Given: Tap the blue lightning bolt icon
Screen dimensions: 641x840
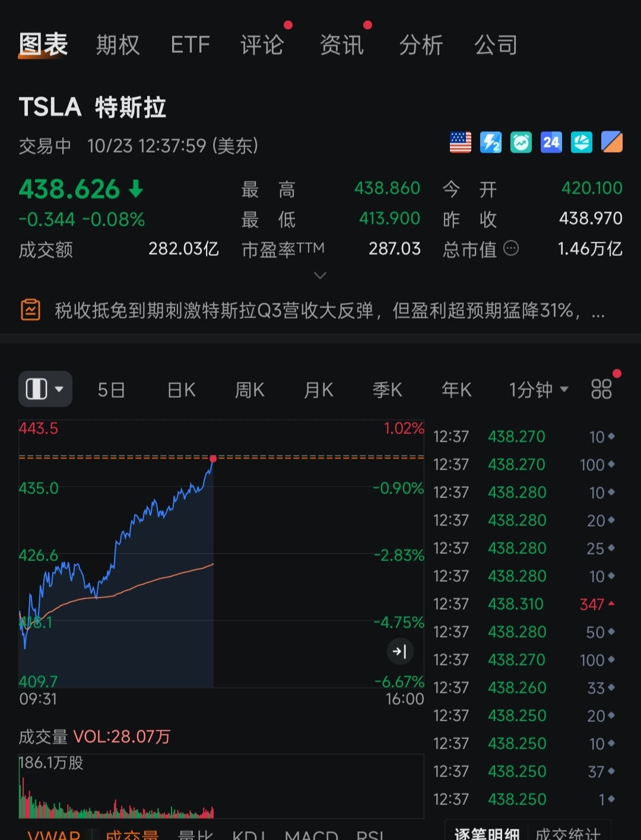Looking at the screenshot, I should pyautogui.click(x=491, y=142).
